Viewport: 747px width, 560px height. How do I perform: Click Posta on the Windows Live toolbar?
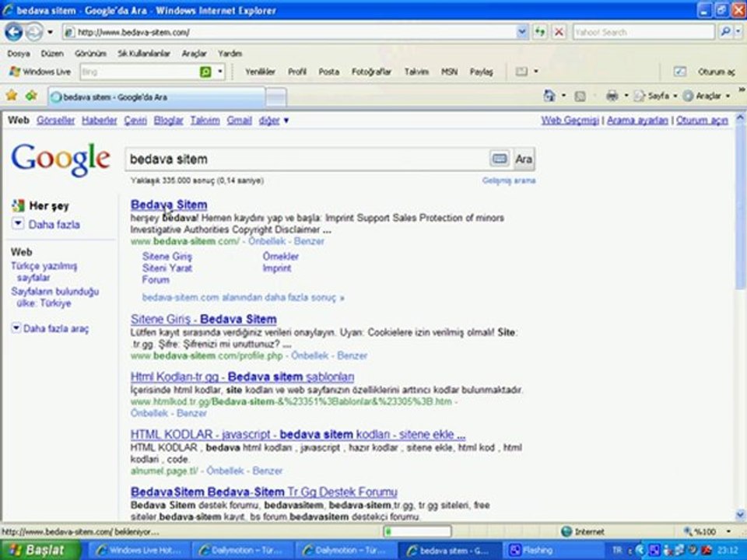pos(328,72)
